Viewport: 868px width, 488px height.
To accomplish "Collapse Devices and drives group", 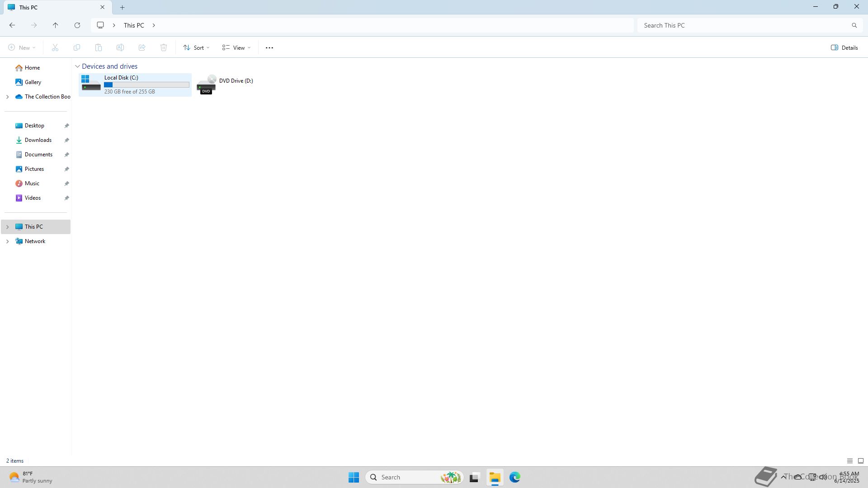I will [77, 66].
